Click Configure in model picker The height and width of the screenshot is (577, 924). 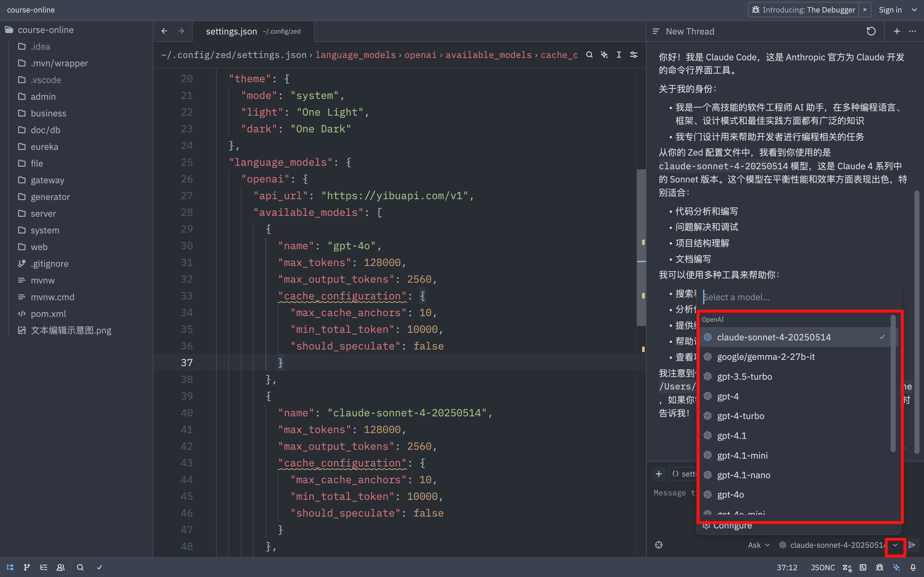[x=732, y=526]
